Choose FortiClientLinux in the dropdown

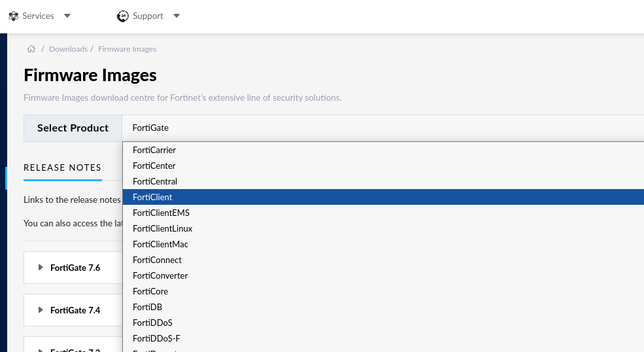[x=162, y=228]
